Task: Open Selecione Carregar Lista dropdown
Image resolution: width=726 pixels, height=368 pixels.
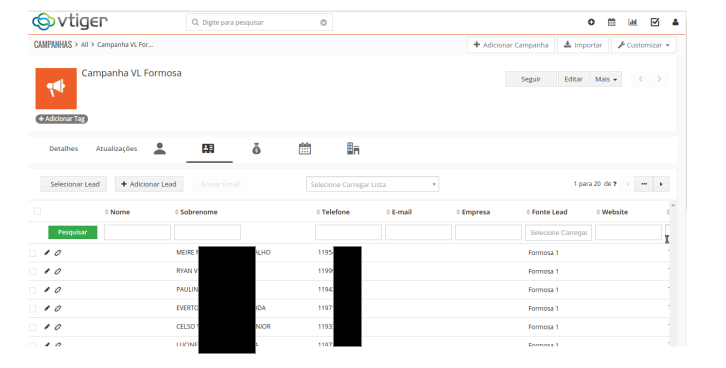Action: pyautogui.click(x=372, y=184)
